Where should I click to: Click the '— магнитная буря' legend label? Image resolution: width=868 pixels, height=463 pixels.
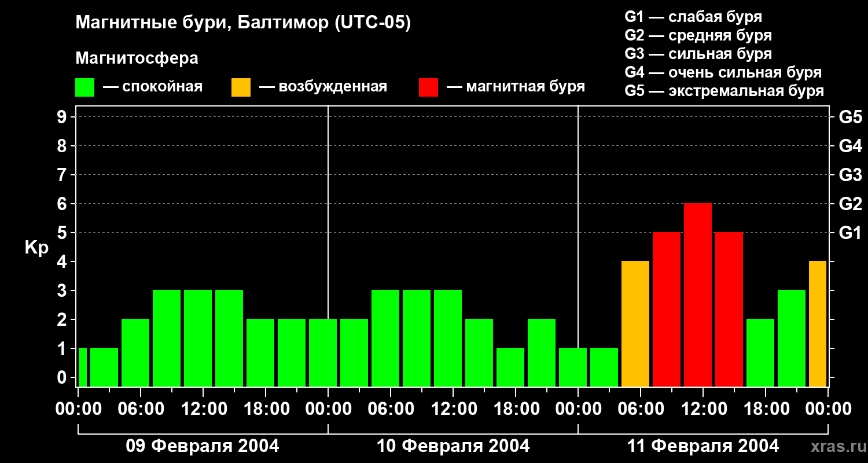click(x=516, y=87)
